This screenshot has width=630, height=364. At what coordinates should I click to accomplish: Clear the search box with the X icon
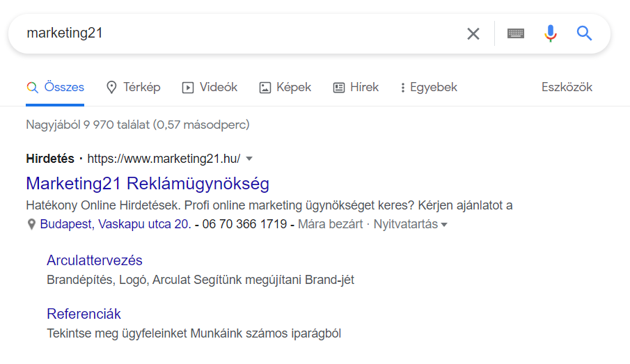pyautogui.click(x=473, y=33)
